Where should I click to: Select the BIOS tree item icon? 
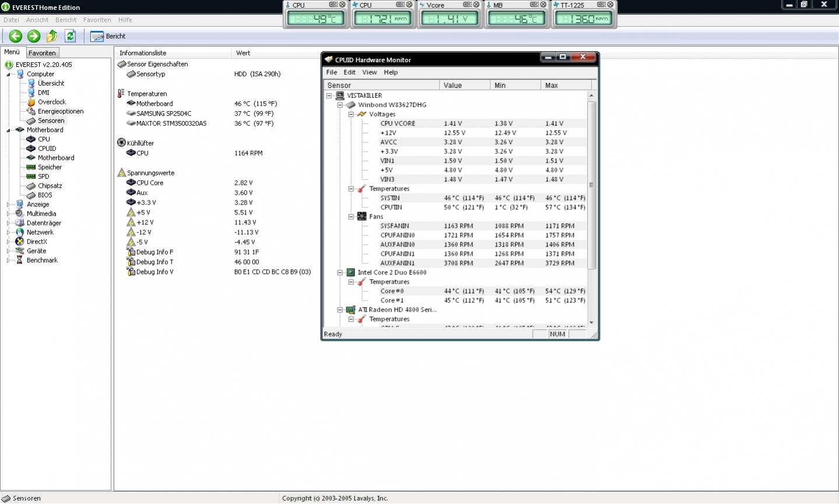(31, 195)
